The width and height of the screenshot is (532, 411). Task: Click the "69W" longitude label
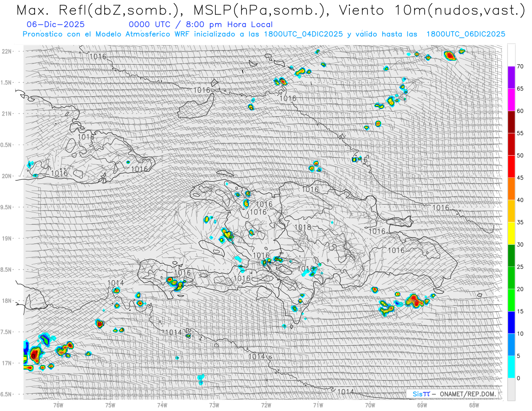pyautogui.click(x=422, y=404)
